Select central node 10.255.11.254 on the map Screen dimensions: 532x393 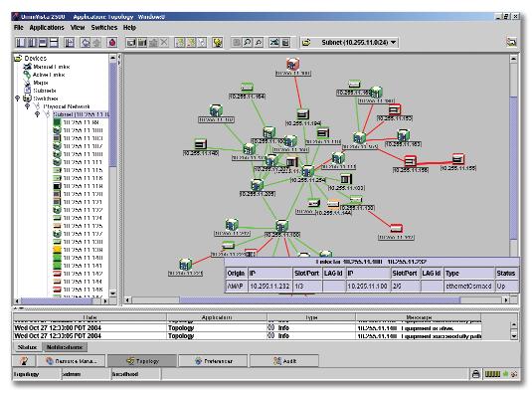point(307,171)
